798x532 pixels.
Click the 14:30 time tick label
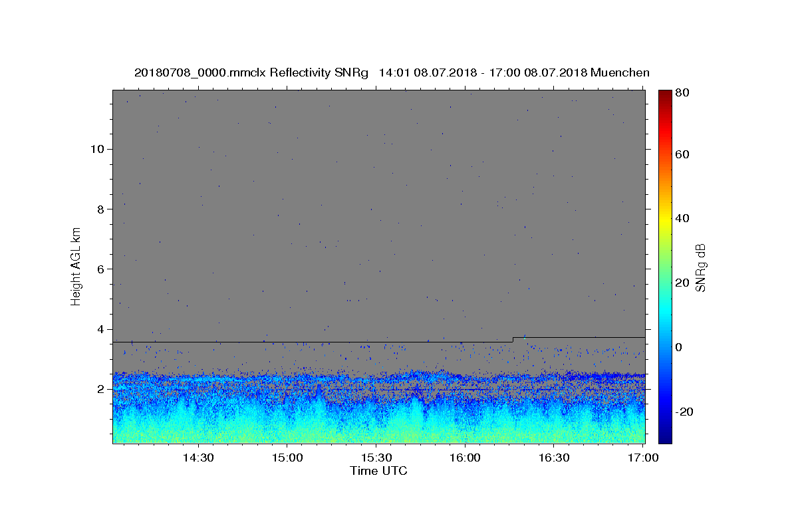coord(198,458)
